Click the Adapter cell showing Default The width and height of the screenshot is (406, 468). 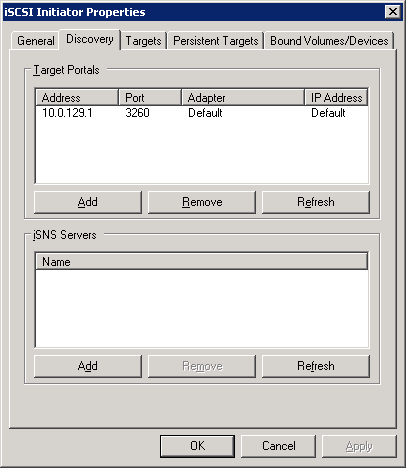click(205, 113)
